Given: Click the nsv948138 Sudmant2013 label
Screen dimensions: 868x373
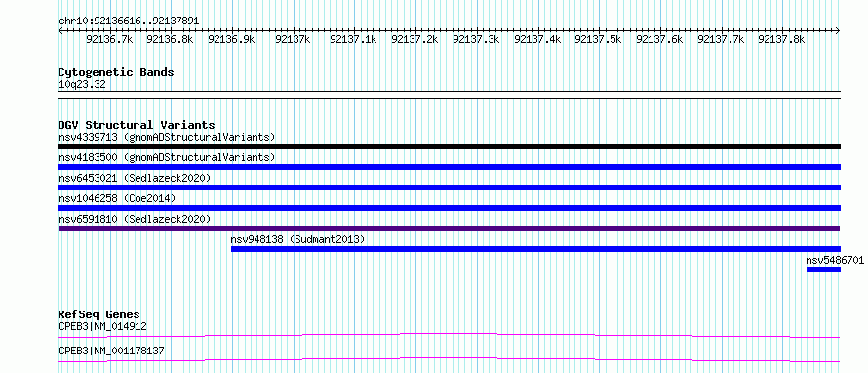Looking at the screenshot, I should (x=297, y=239).
